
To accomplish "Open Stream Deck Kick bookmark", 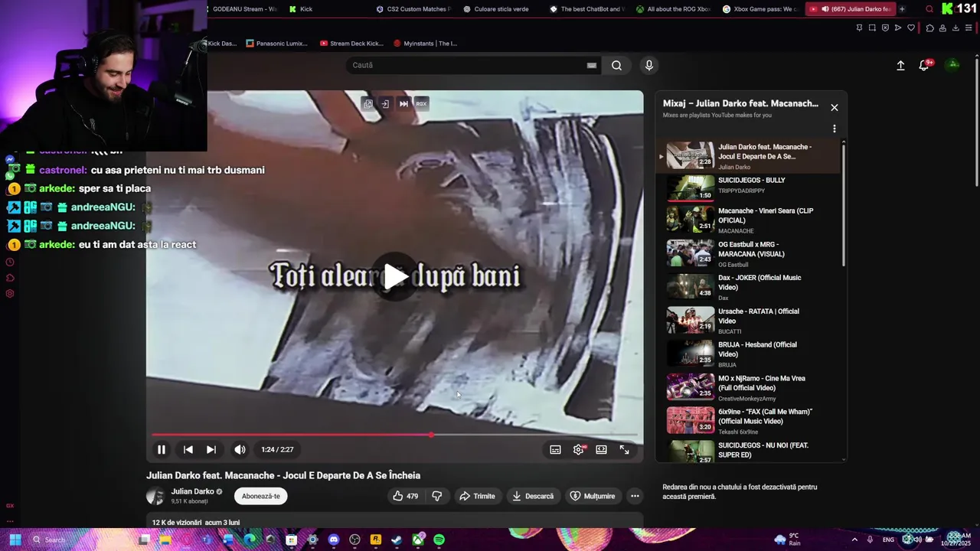I will (x=351, y=44).
